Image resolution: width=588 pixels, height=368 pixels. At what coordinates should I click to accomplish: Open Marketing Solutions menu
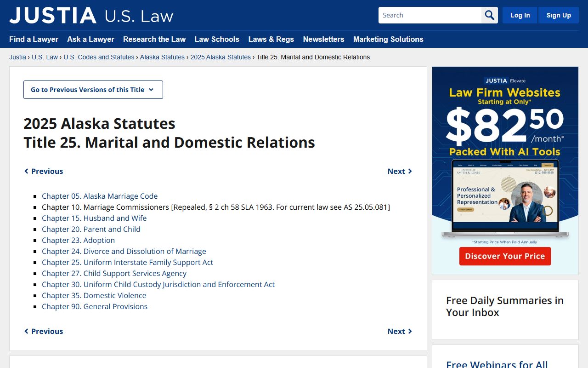388,39
